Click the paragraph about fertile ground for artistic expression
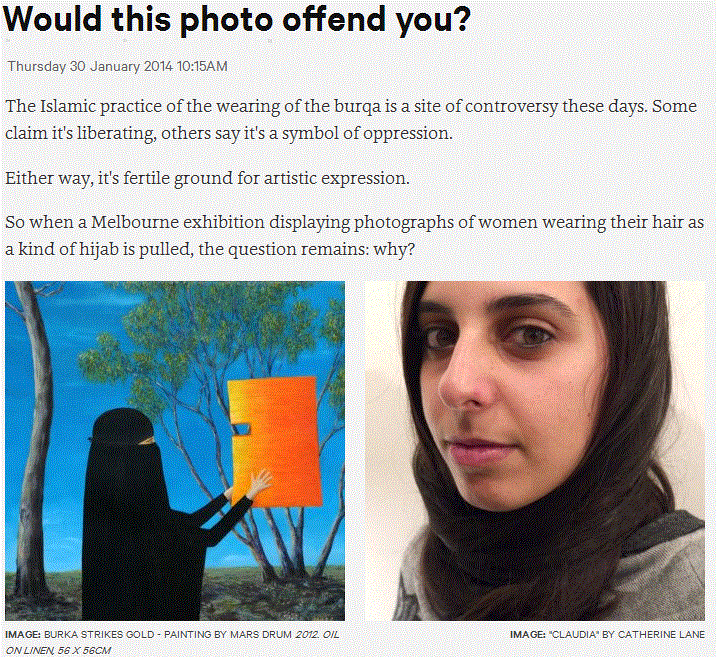The image size is (716, 659). click(x=207, y=178)
